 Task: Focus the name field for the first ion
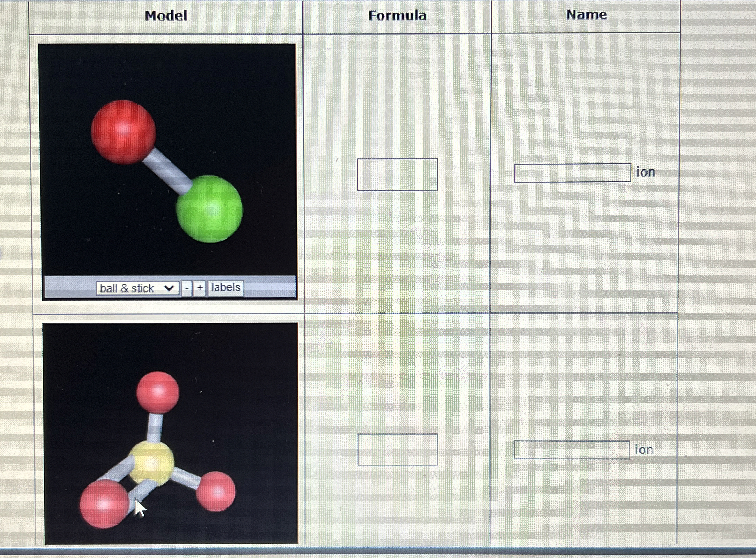point(572,173)
